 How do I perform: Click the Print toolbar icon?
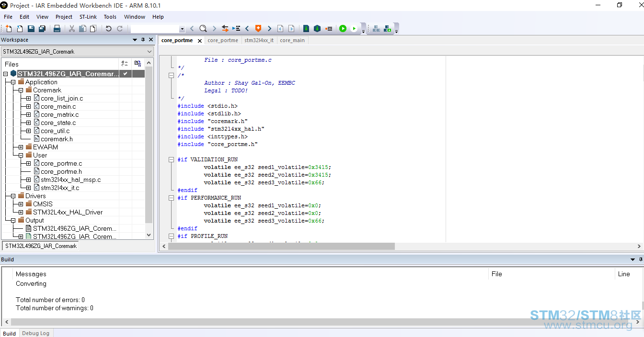coord(57,29)
